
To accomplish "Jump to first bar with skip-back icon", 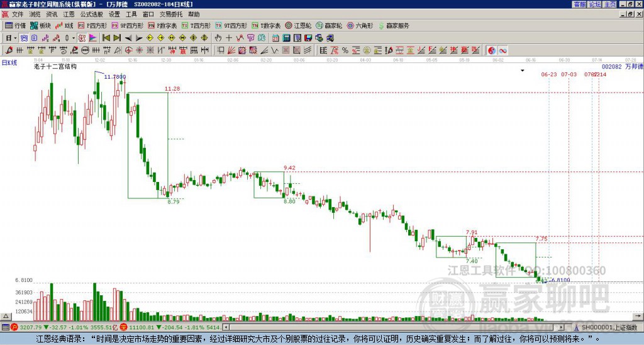I will [x=106, y=38].
